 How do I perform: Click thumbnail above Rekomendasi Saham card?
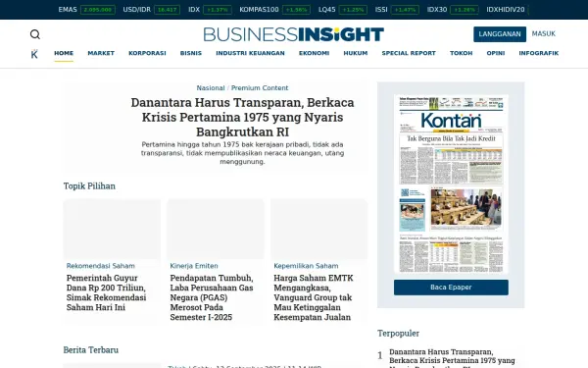[x=112, y=229]
